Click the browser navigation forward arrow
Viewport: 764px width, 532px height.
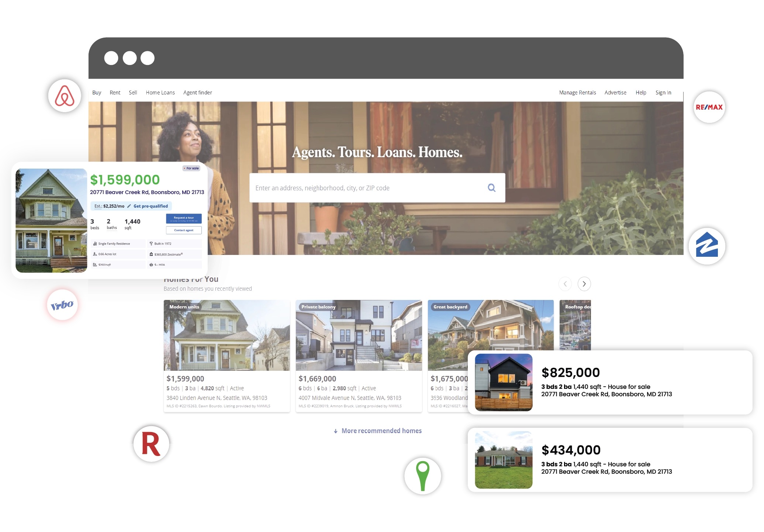[585, 284]
